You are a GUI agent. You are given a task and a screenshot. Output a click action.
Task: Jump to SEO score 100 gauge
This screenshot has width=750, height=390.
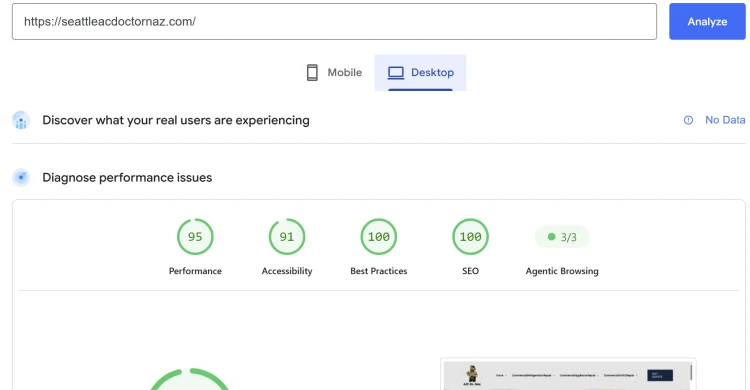point(471,236)
